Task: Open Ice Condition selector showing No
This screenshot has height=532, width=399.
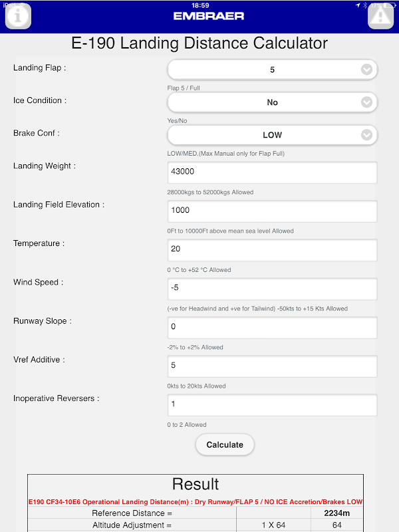Action: click(x=272, y=102)
